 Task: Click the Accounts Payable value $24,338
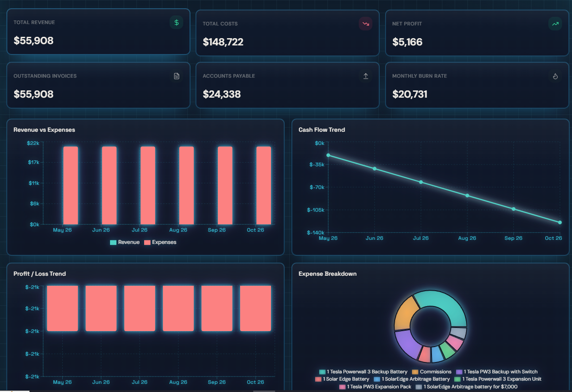(x=222, y=94)
